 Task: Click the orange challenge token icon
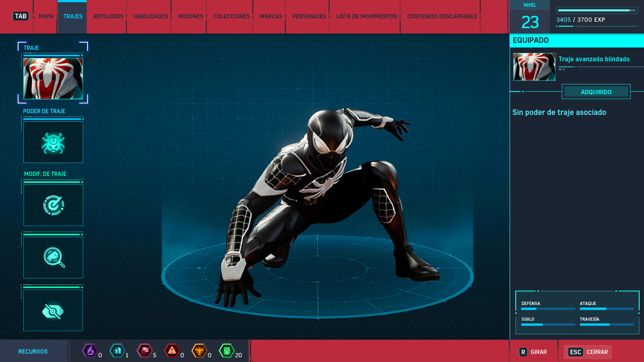(199, 351)
